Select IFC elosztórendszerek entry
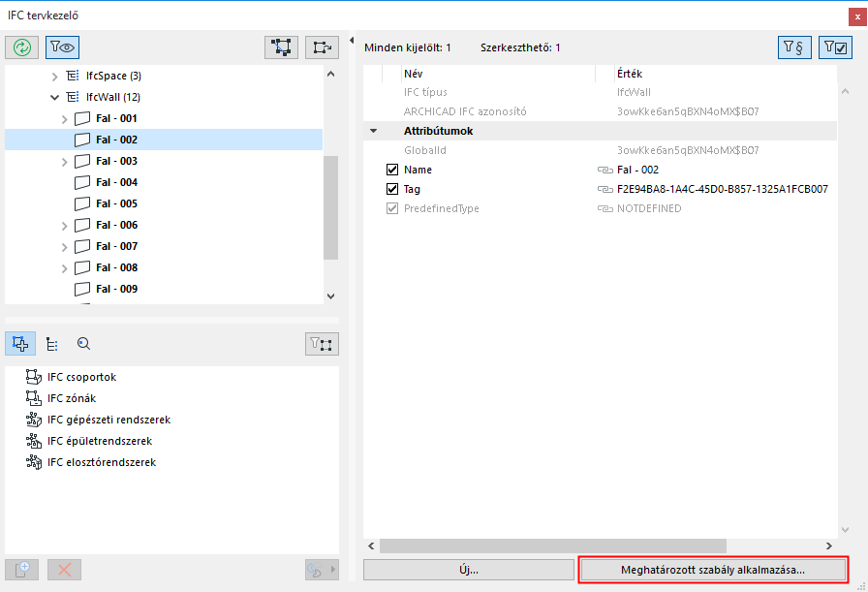Screen dimensions: 868x592 click(102, 462)
